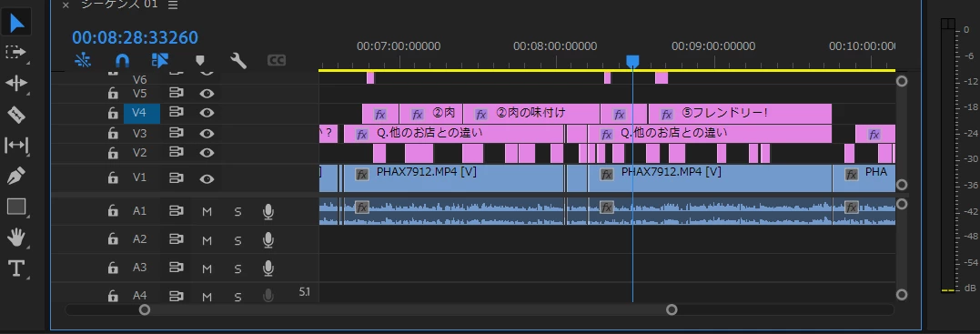This screenshot has height=334, width=980.
Task: Select the Slip tool
Action: coord(16,145)
